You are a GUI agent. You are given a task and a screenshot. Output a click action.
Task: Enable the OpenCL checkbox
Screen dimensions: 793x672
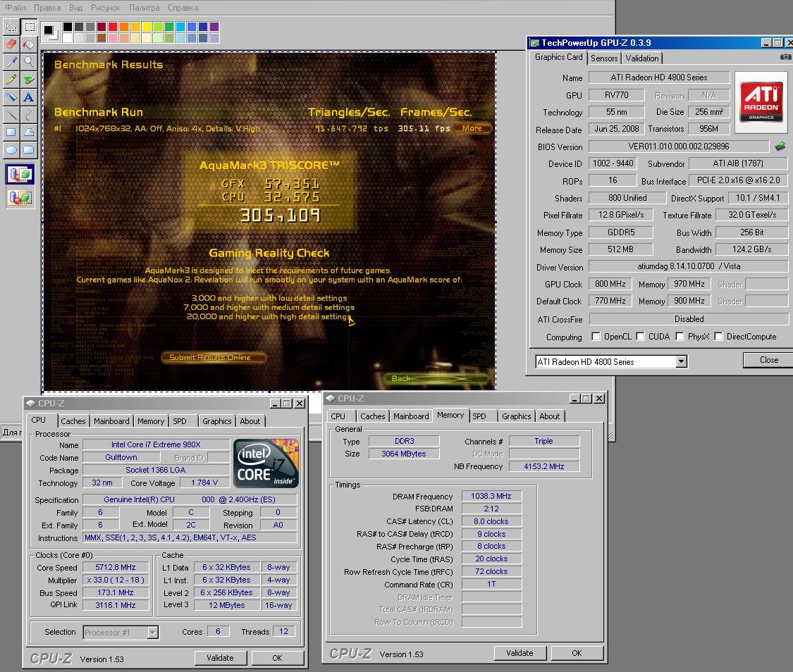click(596, 337)
